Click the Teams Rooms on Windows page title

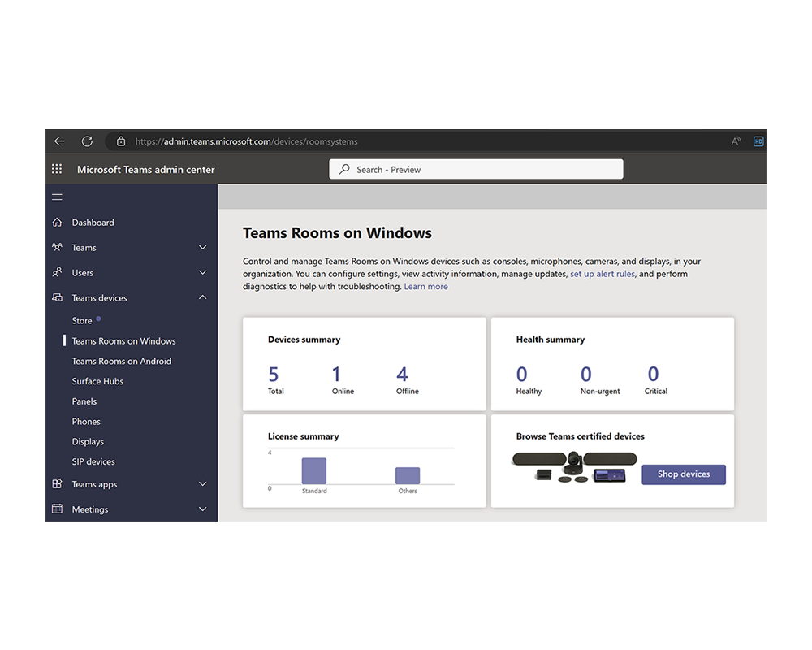[337, 233]
